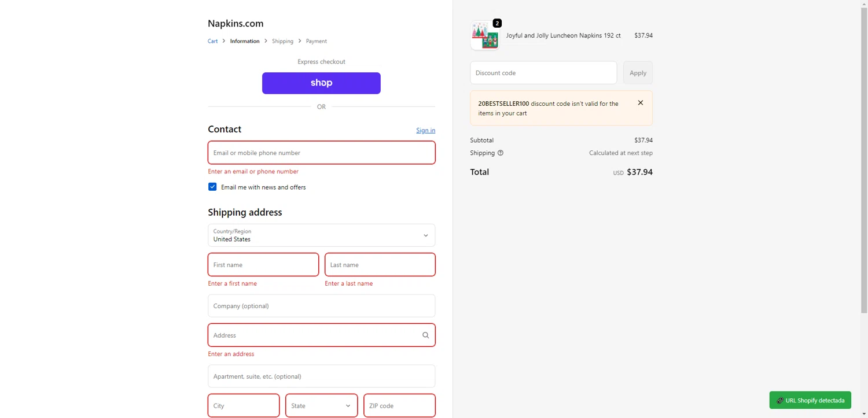
Task: Select the Payment breadcrumb step
Action: click(316, 41)
